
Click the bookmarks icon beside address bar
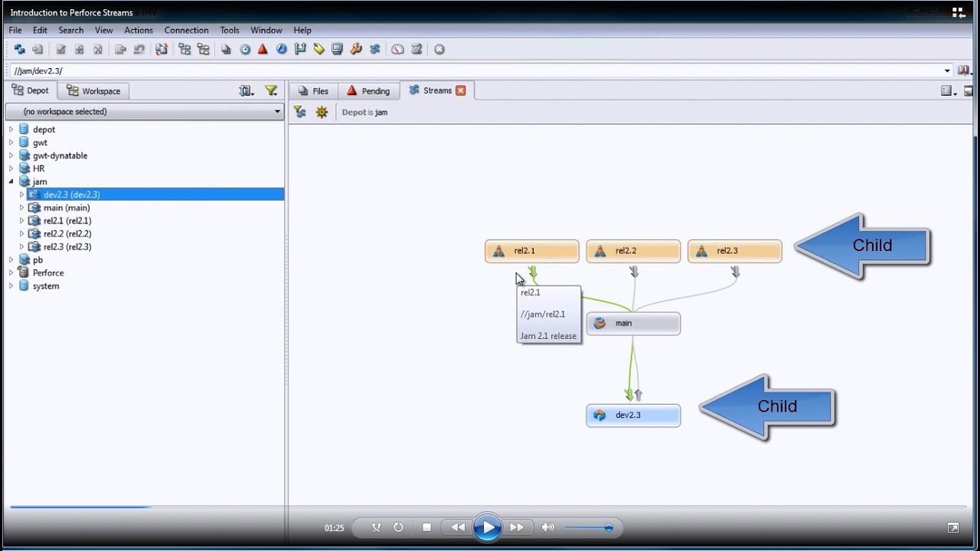962,70
